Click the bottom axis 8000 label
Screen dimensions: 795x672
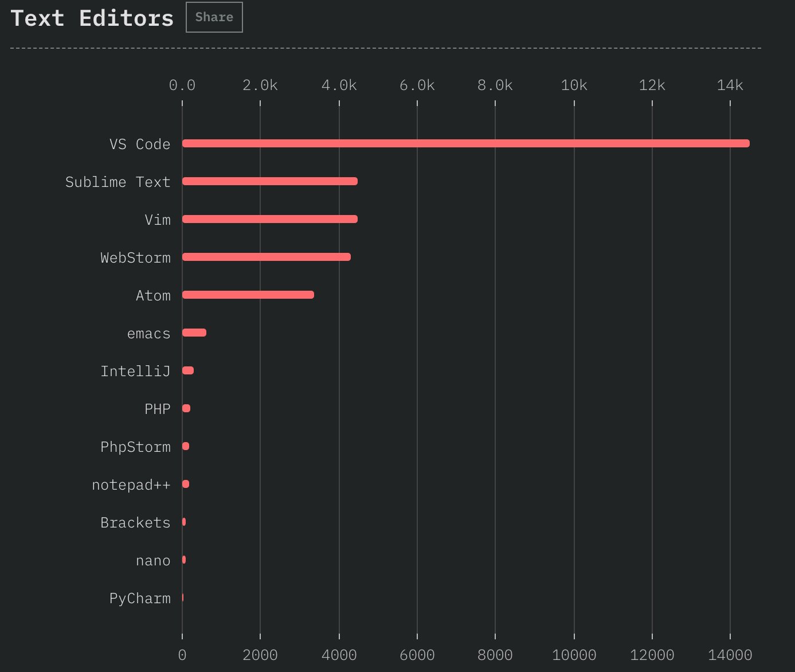pos(495,655)
